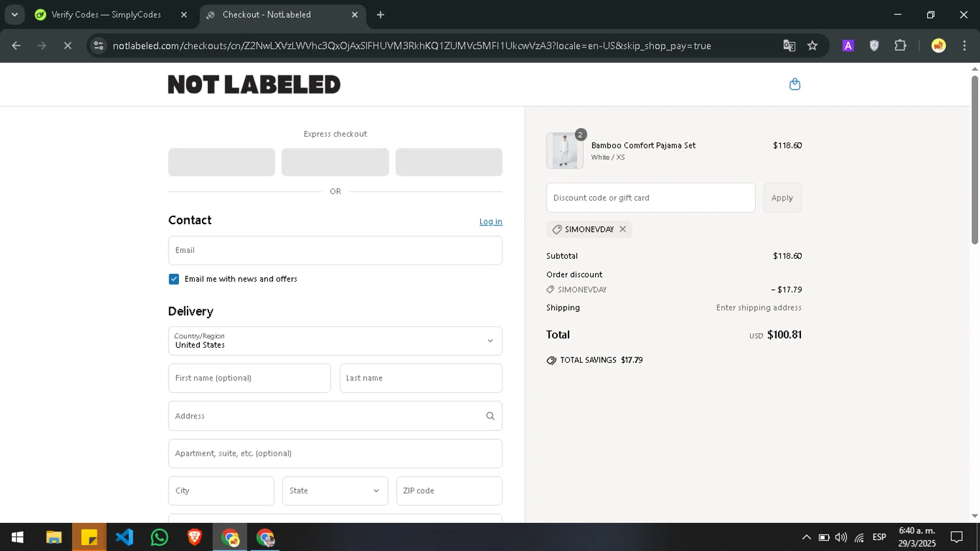Open the Extensions puzzle icon
Image resolution: width=980 pixels, height=551 pixels.
(900, 46)
